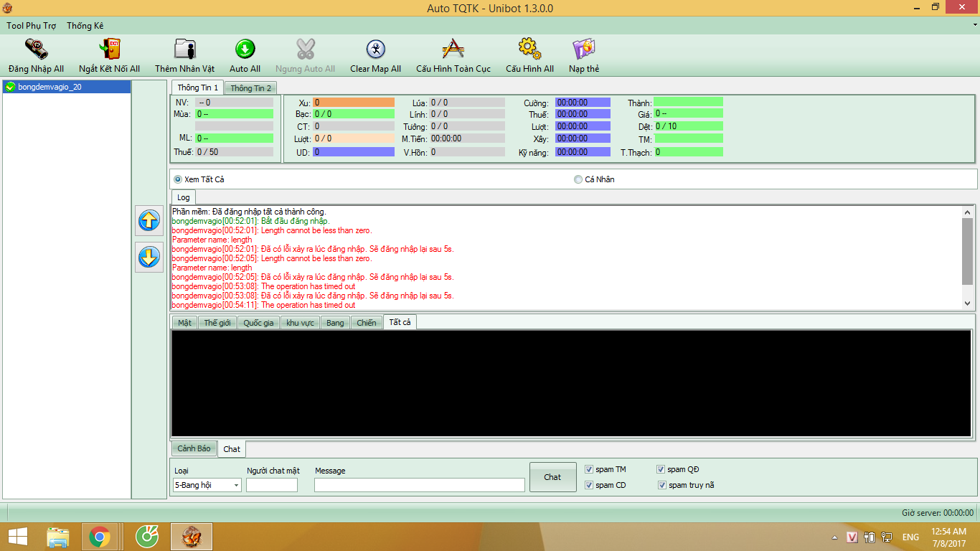Click green status icon beside bongdemvagio_20
Viewport: 980px width, 551px height.
click(x=10, y=87)
